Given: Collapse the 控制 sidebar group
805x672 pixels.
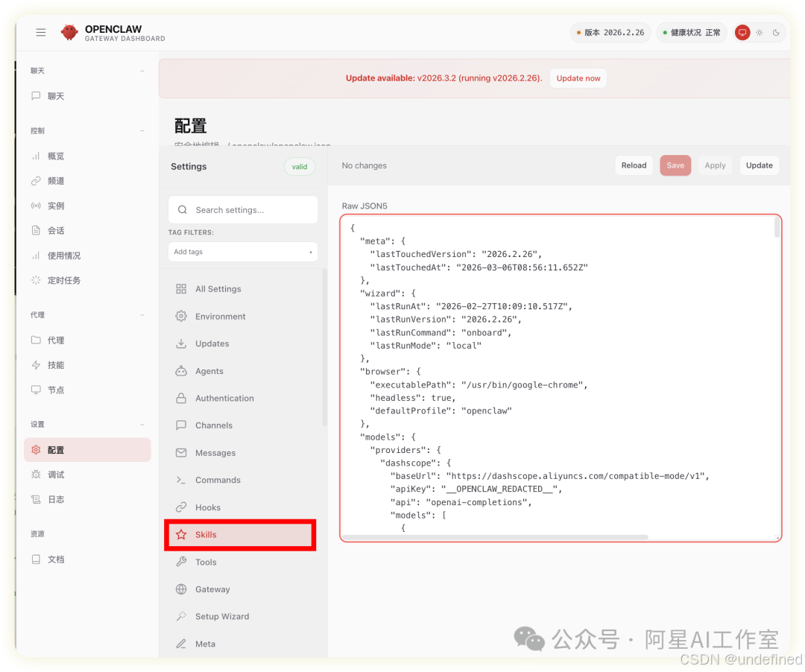Looking at the screenshot, I should coord(142,131).
